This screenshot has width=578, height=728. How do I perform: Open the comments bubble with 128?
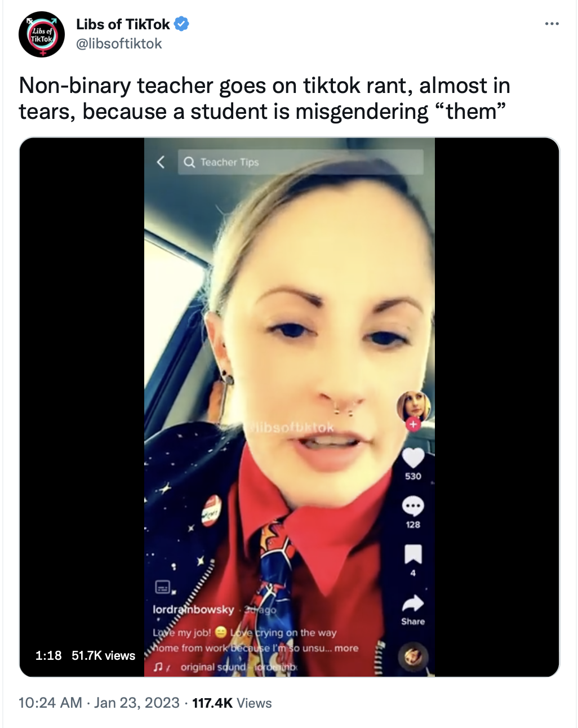click(x=413, y=507)
